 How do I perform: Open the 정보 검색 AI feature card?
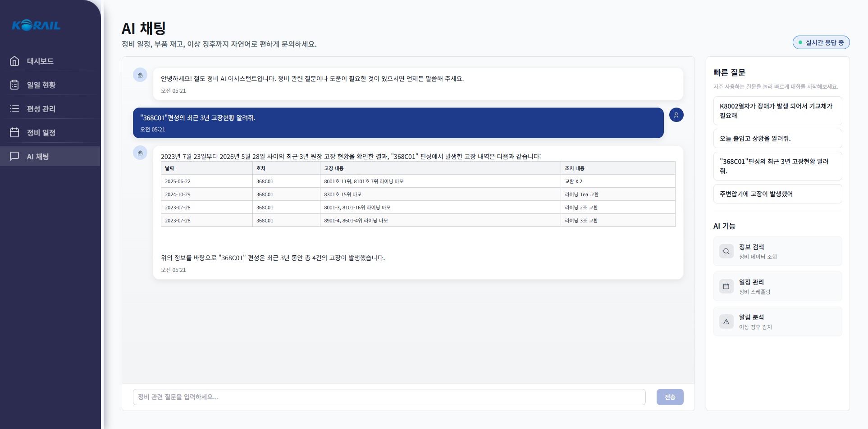click(777, 251)
